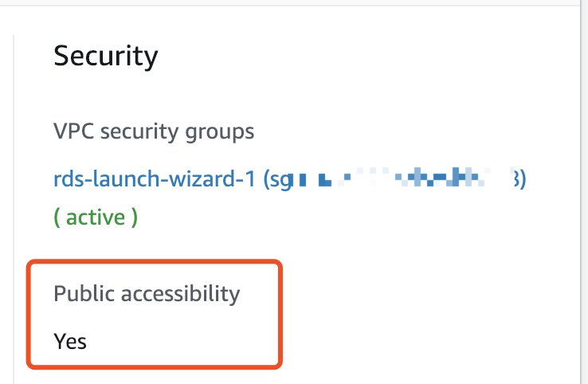Screen dimensions: 588x384
Task: Click "rds" at the start of the link
Action: [x=69, y=179]
